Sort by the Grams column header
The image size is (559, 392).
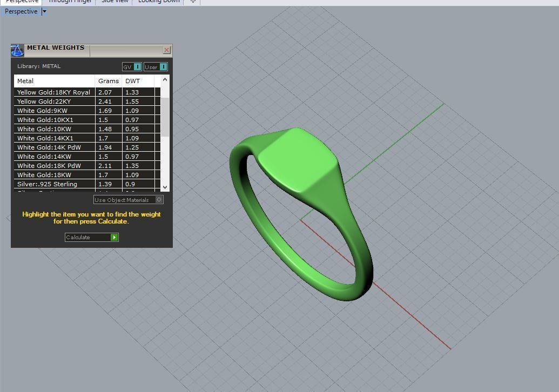pyautogui.click(x=109, y=81)
